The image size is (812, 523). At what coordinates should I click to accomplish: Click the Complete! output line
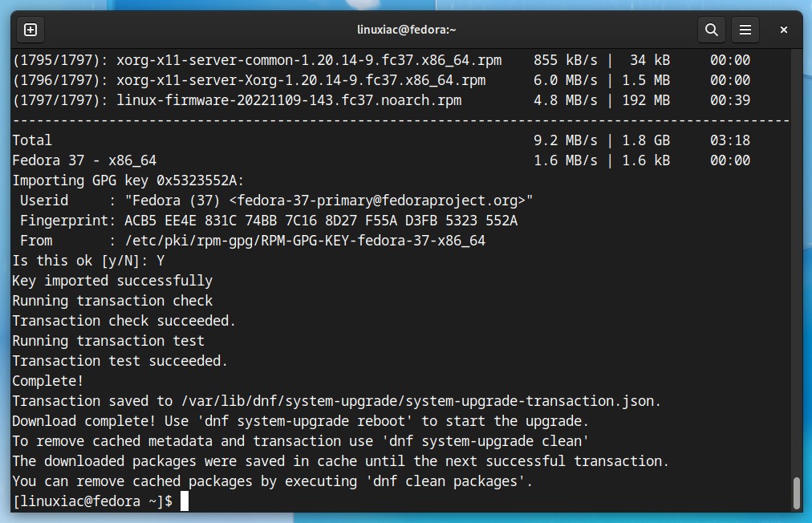point(47,381)
